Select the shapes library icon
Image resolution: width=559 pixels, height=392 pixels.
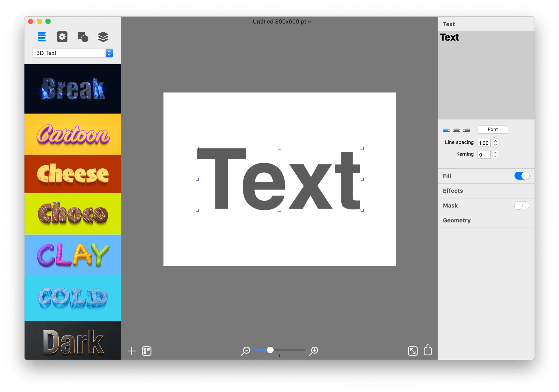pyautogui.click(x=83, y=37)
